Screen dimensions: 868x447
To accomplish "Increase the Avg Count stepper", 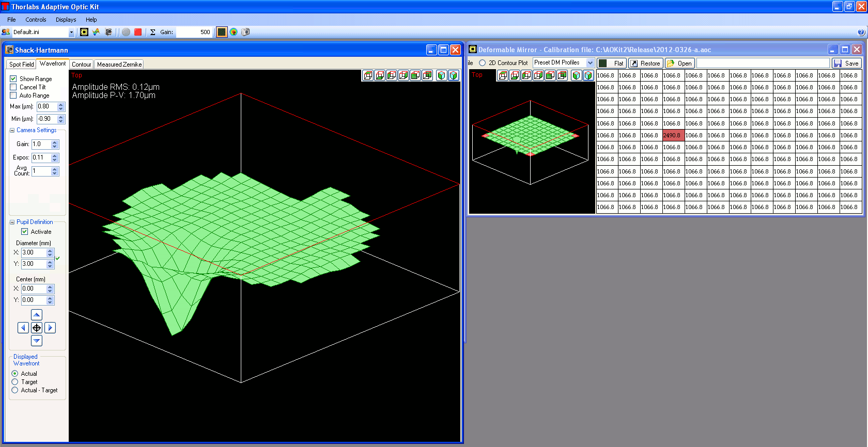I will coord(55,169).
